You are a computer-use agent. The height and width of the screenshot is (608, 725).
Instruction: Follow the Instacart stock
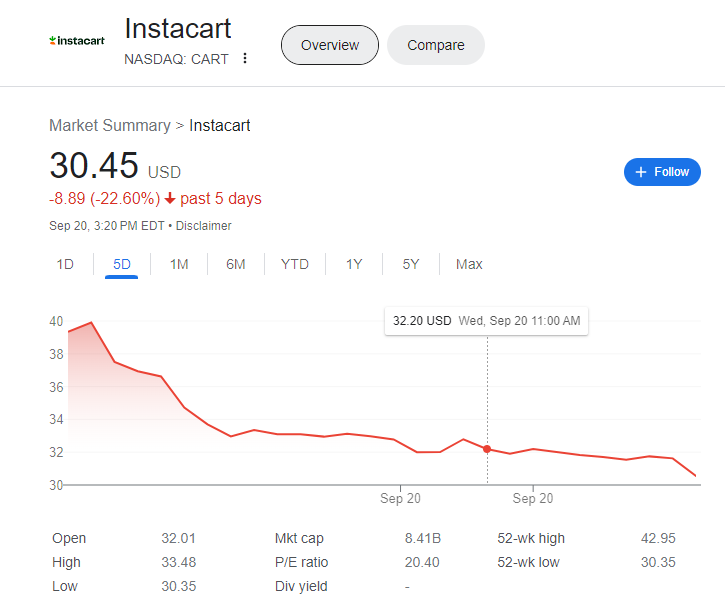coord(662,172)
